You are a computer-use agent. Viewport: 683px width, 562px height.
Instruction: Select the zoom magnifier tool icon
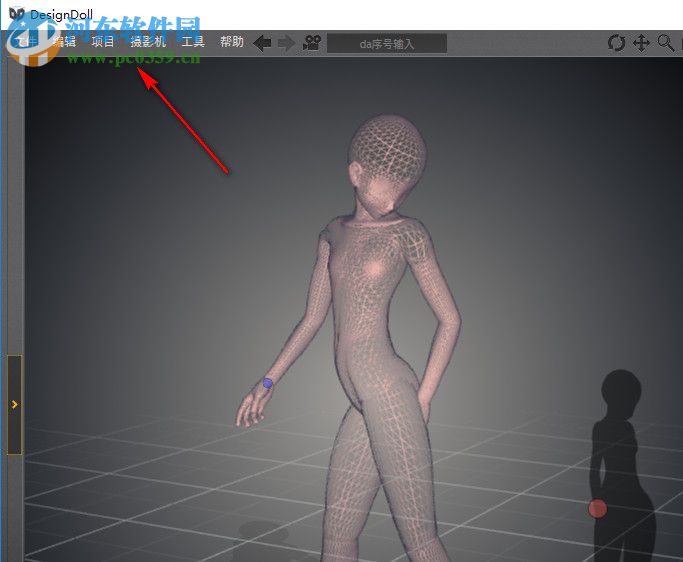[x=666, y=43]
